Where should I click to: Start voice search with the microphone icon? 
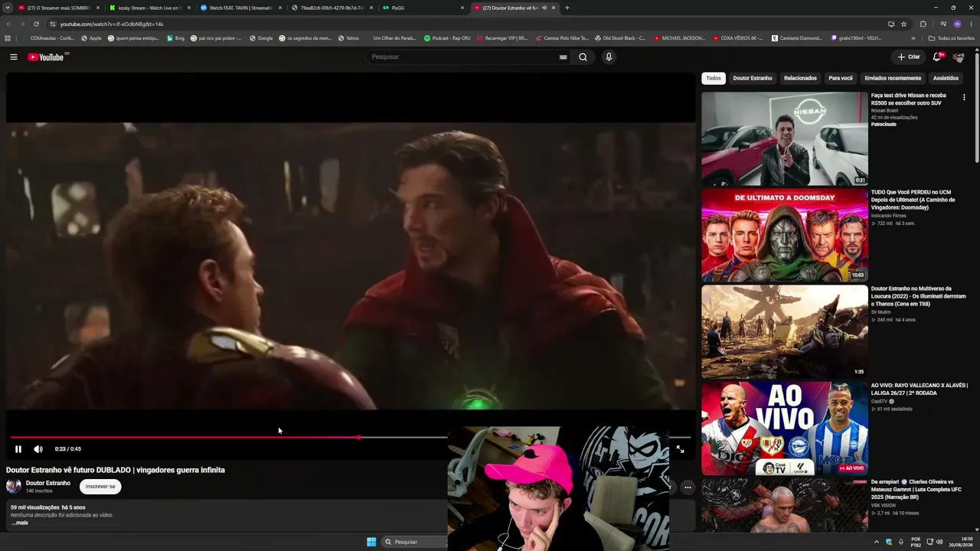[x=609, y=57]
